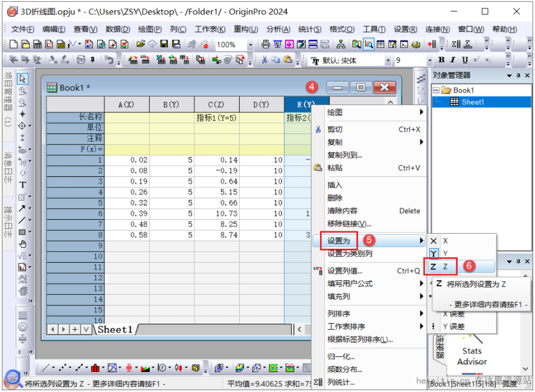Click the add sheet plus button

click(x=75, y=330)
